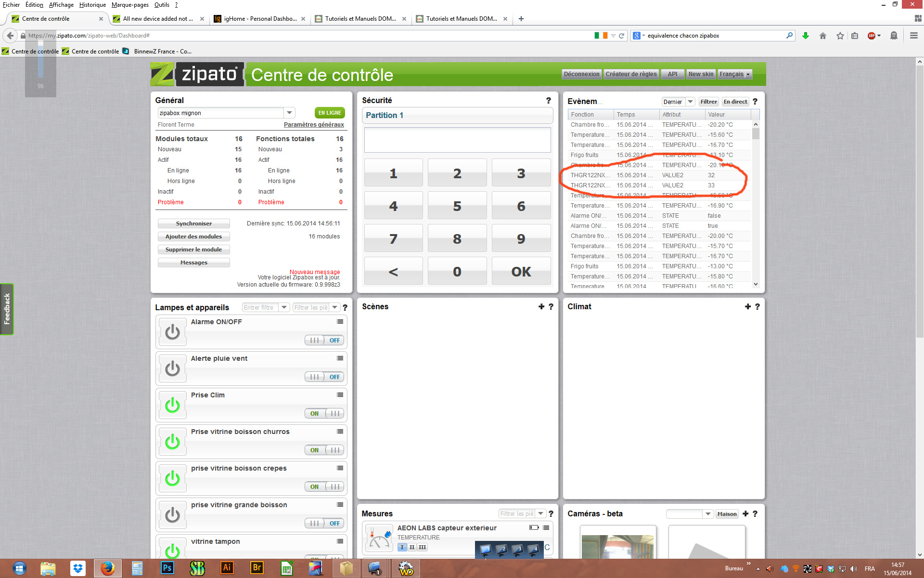
Task: Switch off Prise Clim toggle
Action: coord(324,414)
